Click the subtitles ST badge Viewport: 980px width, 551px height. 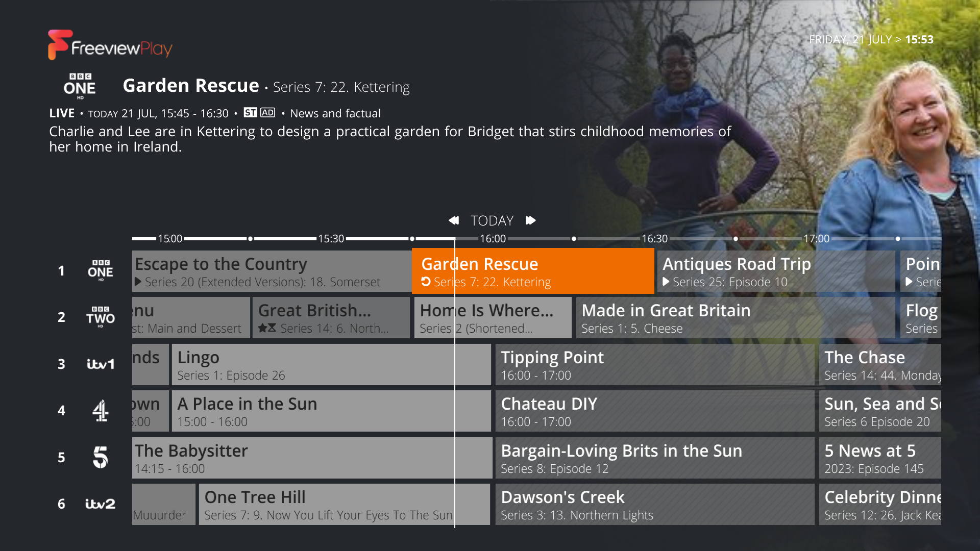tap(251, 113)
